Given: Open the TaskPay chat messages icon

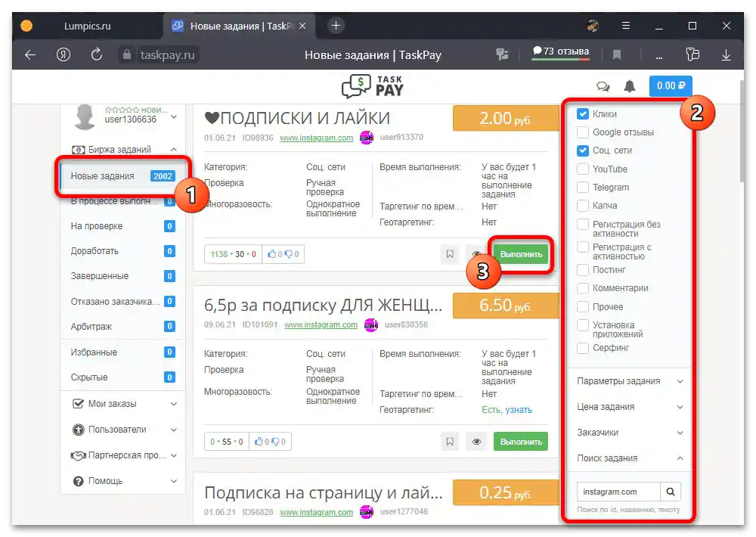Looking at the screenshot, I should click(x=603, y=86).
